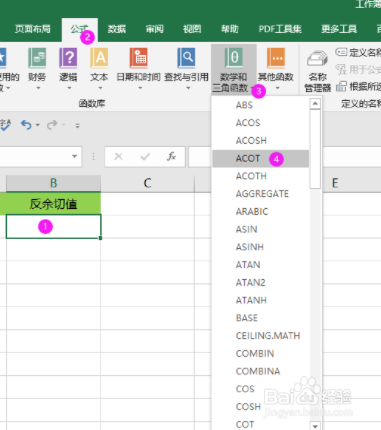Screen dimensions: 381x430
Task: Select AGGREGATE from the function list
Action: (x=261, y=194)
